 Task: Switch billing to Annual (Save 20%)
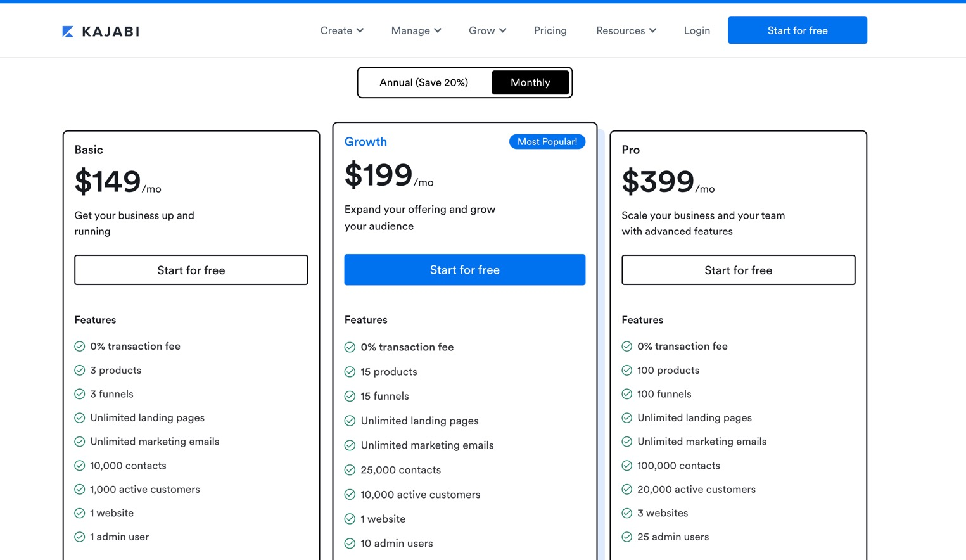pyautogui.click(x=424, y=82)
